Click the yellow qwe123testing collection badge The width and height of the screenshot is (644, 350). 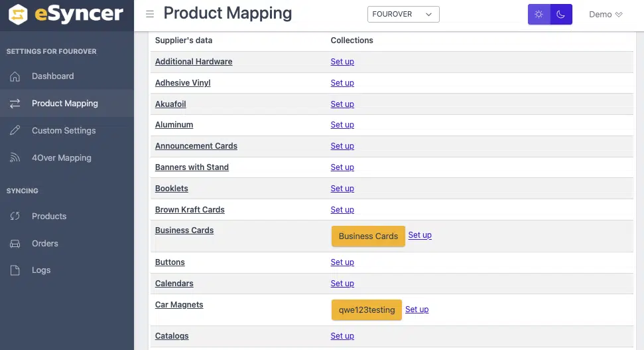click(366, 310)
